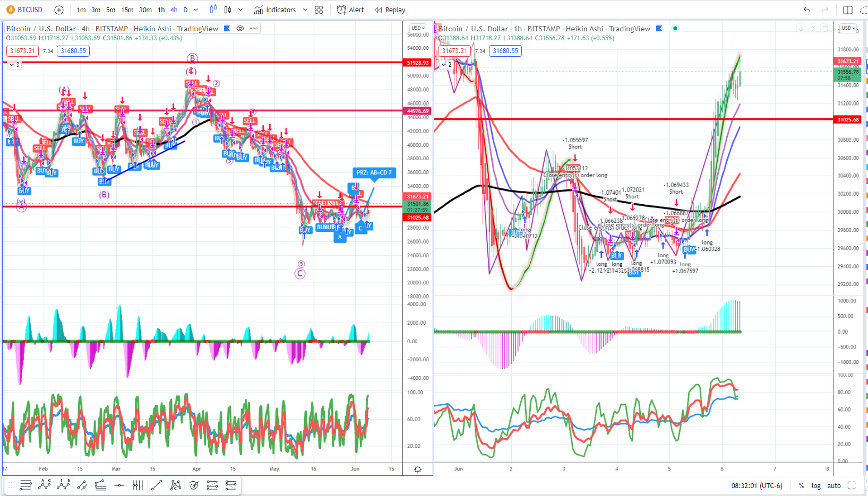868x496 pixels.
Task: Select the trend line tool
Action: (x=156, y=485)
